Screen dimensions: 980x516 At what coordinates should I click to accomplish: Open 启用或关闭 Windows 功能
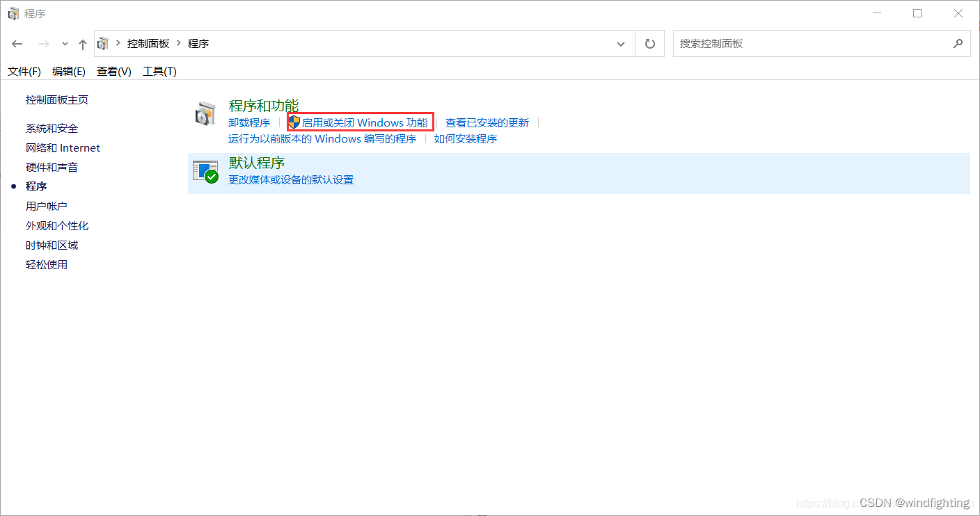[x=365, y=122]
